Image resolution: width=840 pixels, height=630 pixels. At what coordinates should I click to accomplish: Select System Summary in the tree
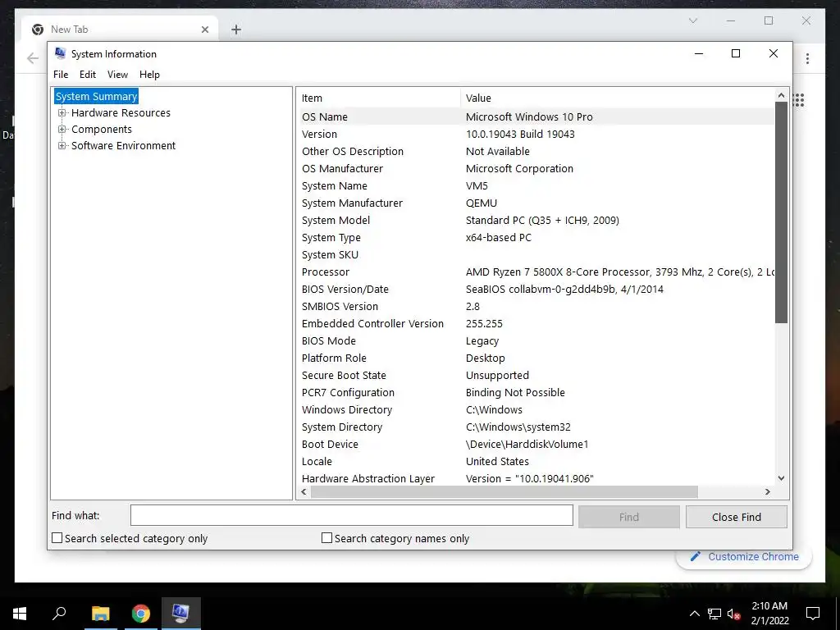click(97, 97)
